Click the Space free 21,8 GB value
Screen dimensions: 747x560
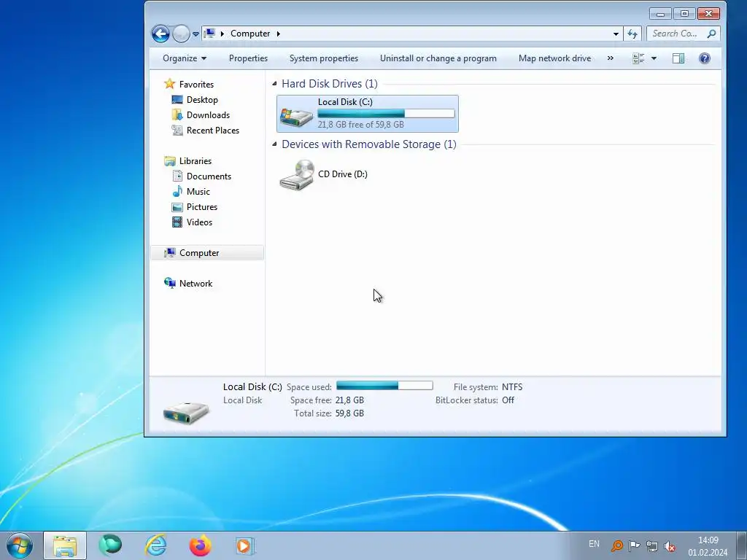[349, 400]
